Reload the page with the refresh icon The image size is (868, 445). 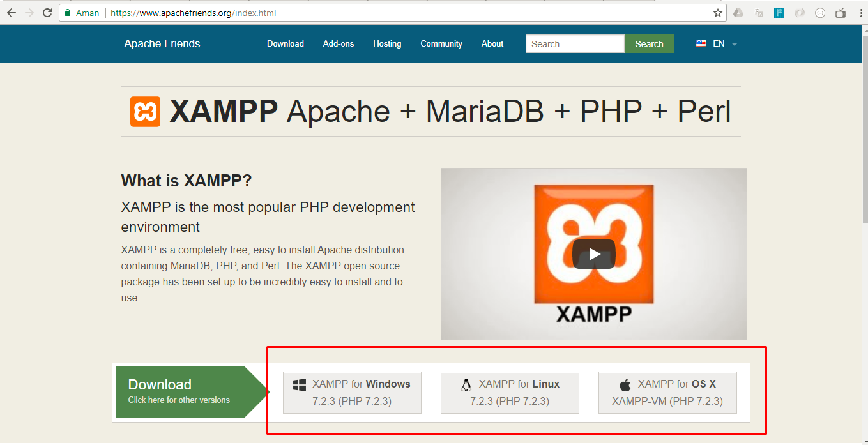47,13
